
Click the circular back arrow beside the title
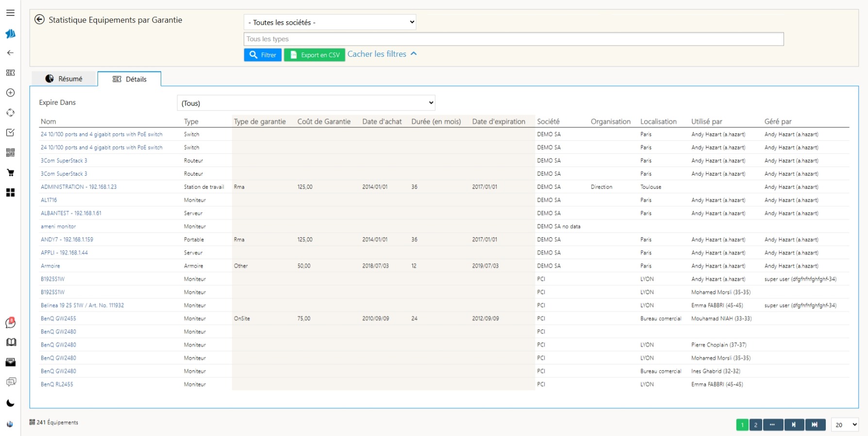point(40,20)
